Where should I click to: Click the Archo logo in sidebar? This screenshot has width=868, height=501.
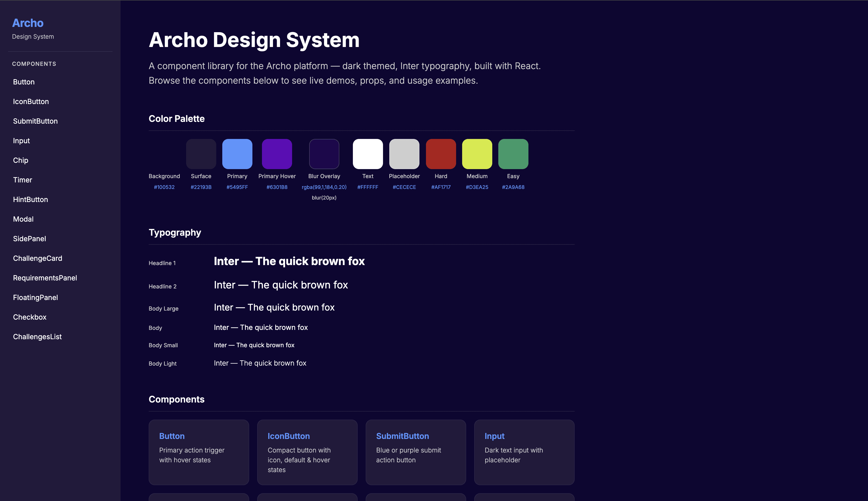click(28, 23)
